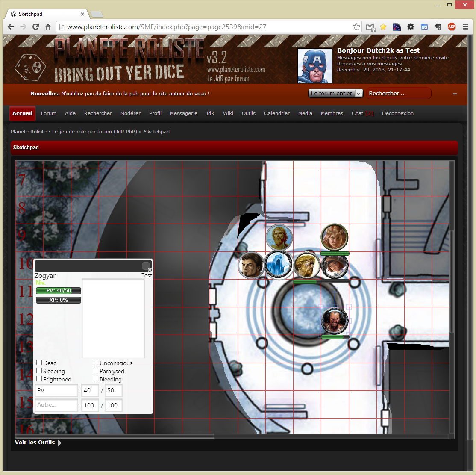Bookmark page with the star icon
The height and width of the screenshot is (475, 476).
(x=356, y=27)
